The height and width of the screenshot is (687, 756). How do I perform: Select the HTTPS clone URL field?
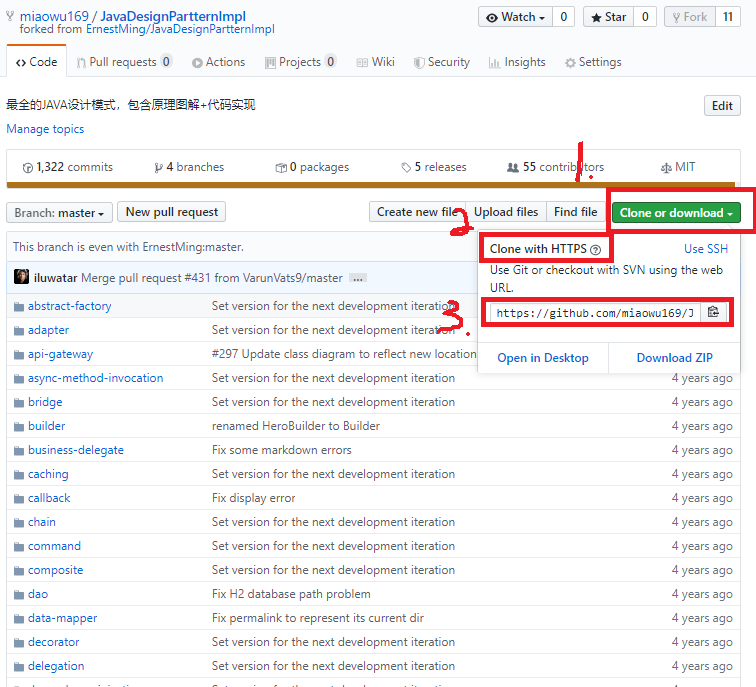coord(595,313)
